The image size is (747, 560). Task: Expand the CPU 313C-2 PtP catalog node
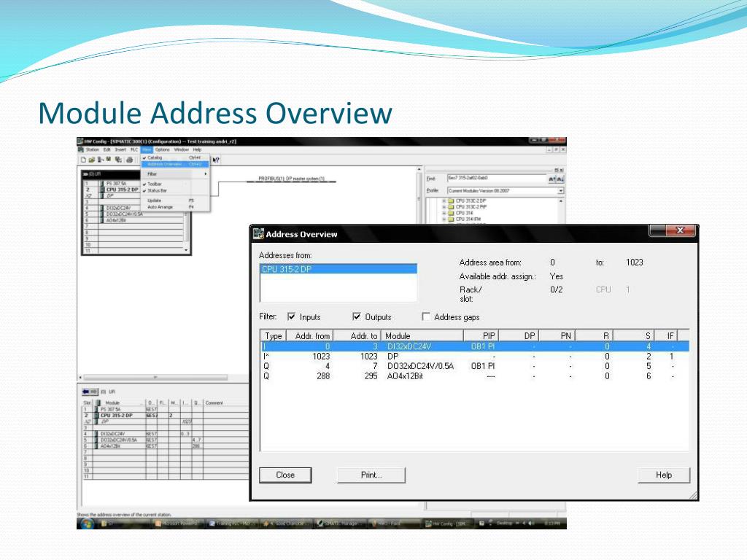coord(444,207)
